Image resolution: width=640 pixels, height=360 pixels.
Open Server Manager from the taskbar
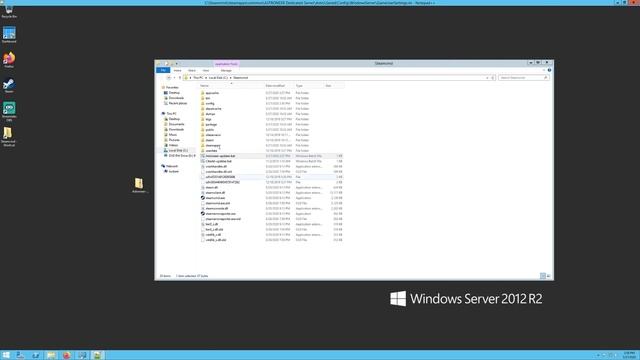tap(20, 355)
